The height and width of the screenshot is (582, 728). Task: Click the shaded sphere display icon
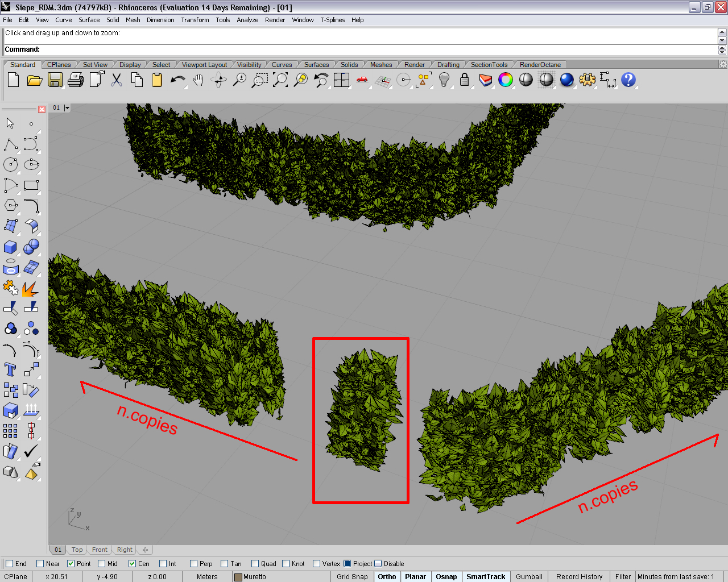point(526,80)
